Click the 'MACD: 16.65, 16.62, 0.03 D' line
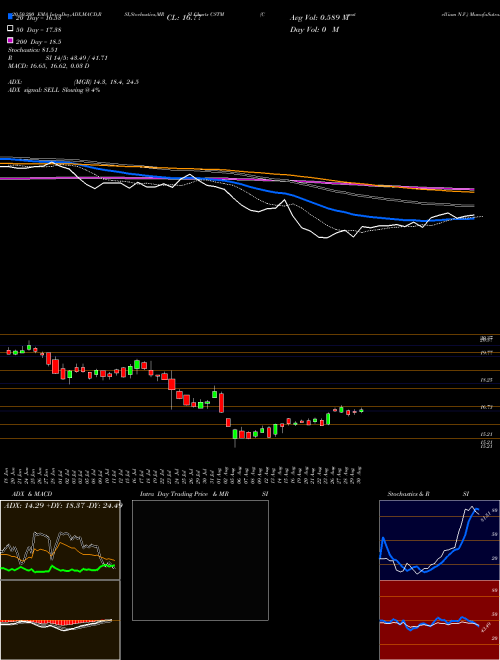This screenshot has width=500, height=660. [x=48, y=66]
